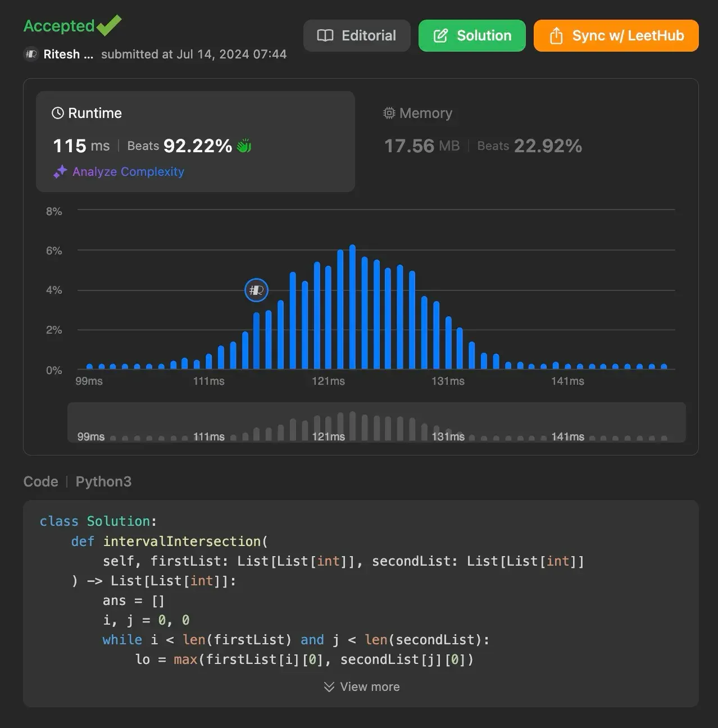Open the Analyze Complexity link
The height and width of the screenshot is (728, 718).
point(128,172)
